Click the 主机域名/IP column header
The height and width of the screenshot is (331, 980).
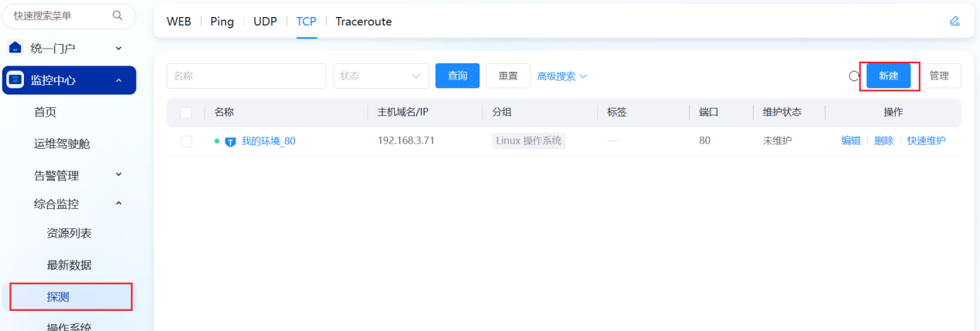[402, 112]
